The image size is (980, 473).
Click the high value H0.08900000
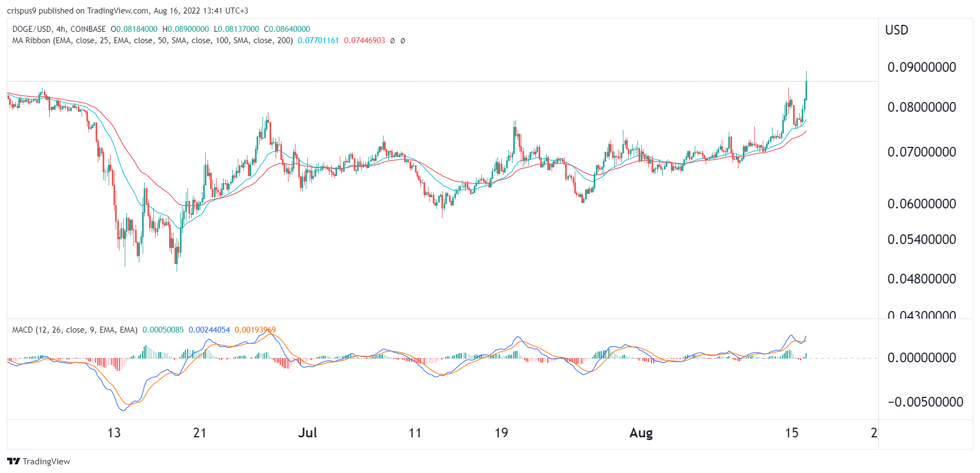(185, 29)
